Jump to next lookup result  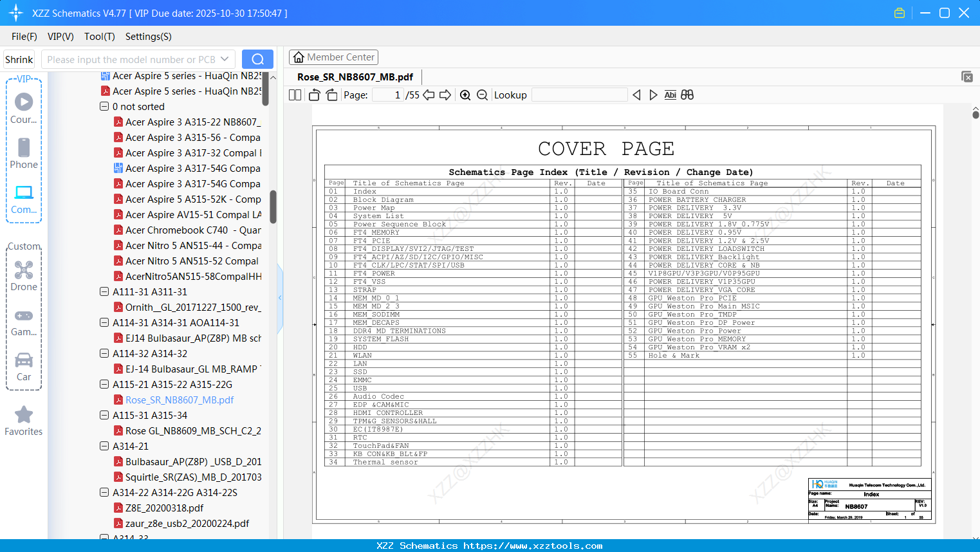(653, 95)
